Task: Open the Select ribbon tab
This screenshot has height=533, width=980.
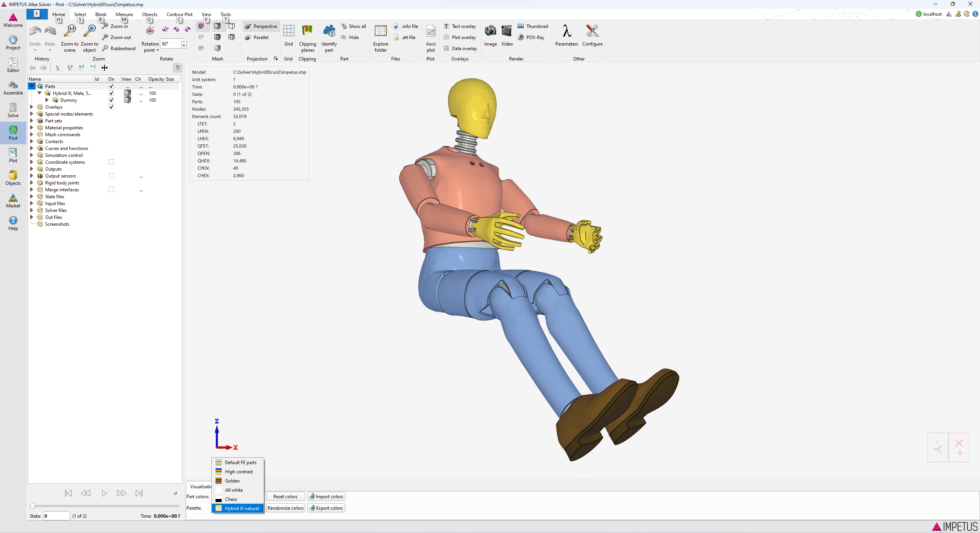Action: point(80,14)
